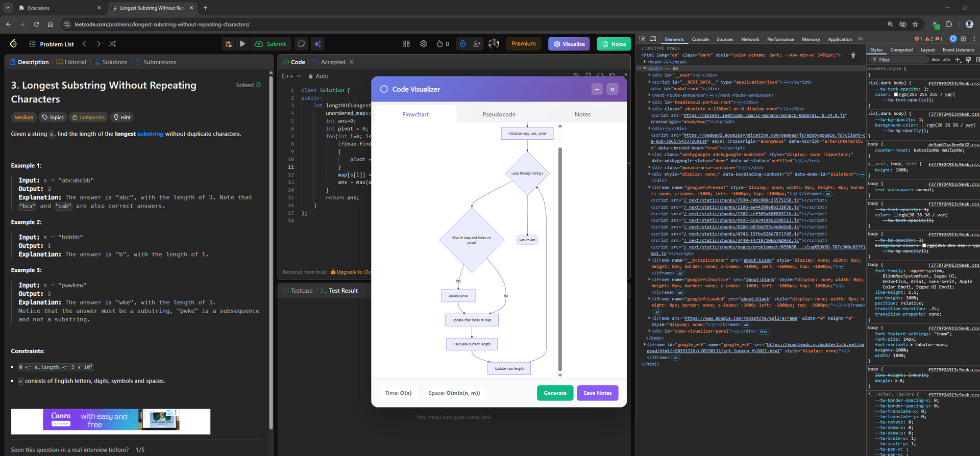Toggle the .cls element classes panel

point(947,60)
